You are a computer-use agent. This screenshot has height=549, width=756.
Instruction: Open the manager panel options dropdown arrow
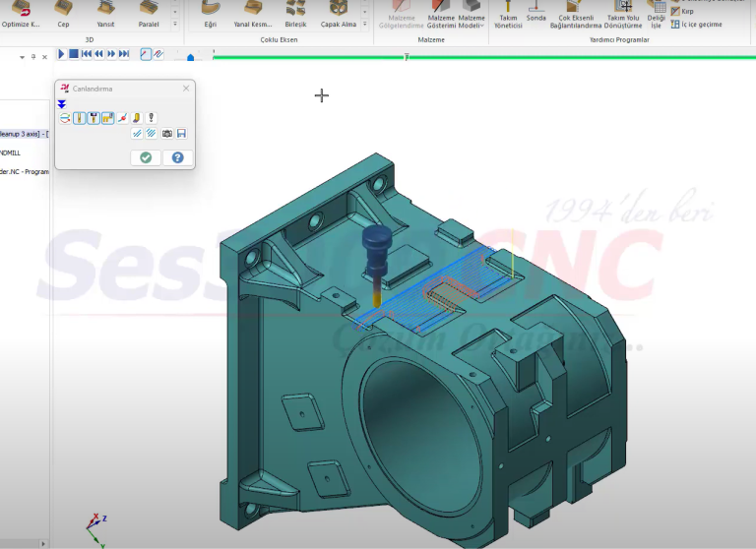[x=23, y=57]
